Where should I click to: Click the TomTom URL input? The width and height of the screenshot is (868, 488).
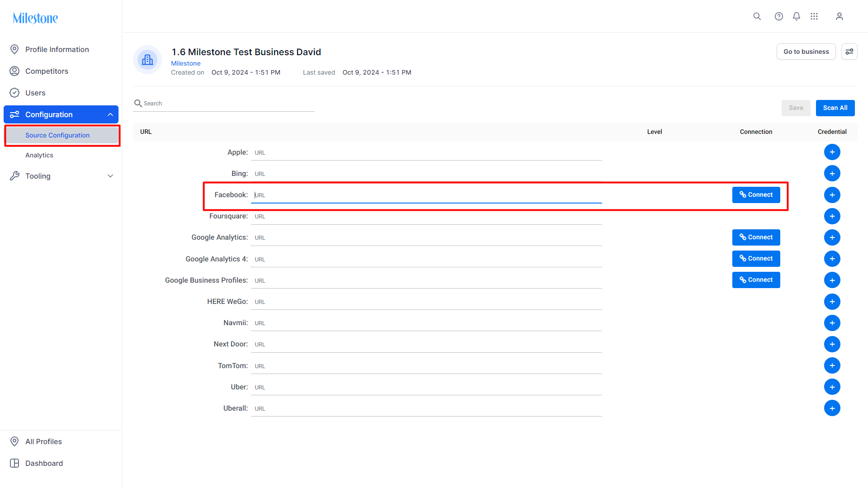(x=427, y=366)
